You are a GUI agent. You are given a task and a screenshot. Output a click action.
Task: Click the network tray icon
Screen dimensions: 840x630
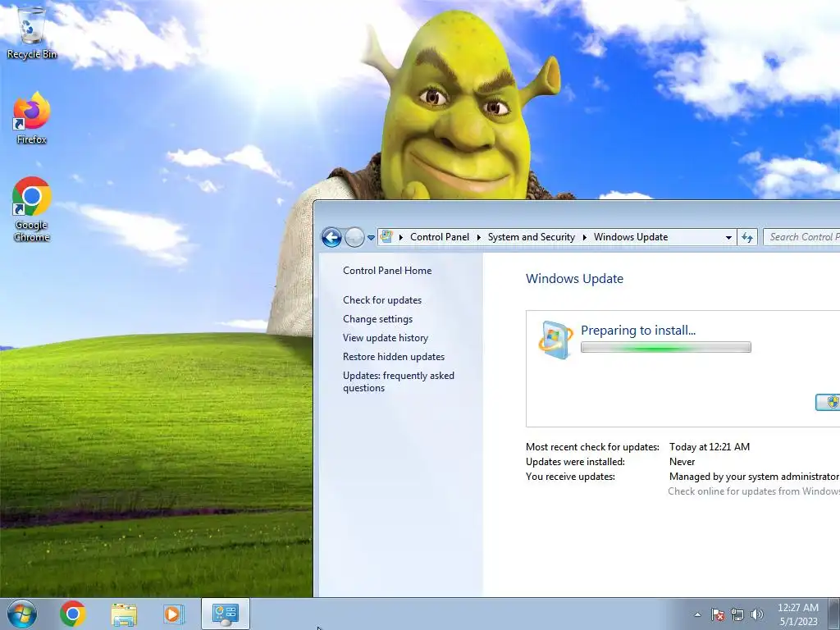[737, 614]
